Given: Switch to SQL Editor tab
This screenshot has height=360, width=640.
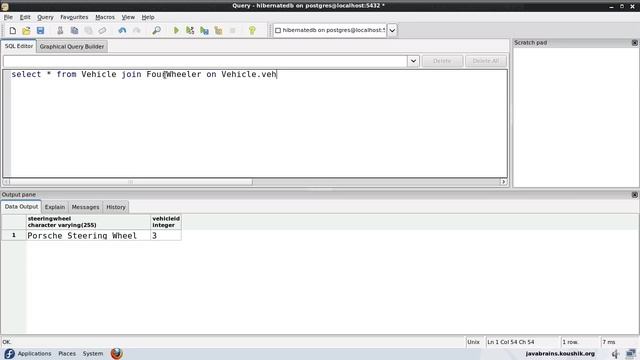Looking at the screenshot, I should [x=19, y=46].
